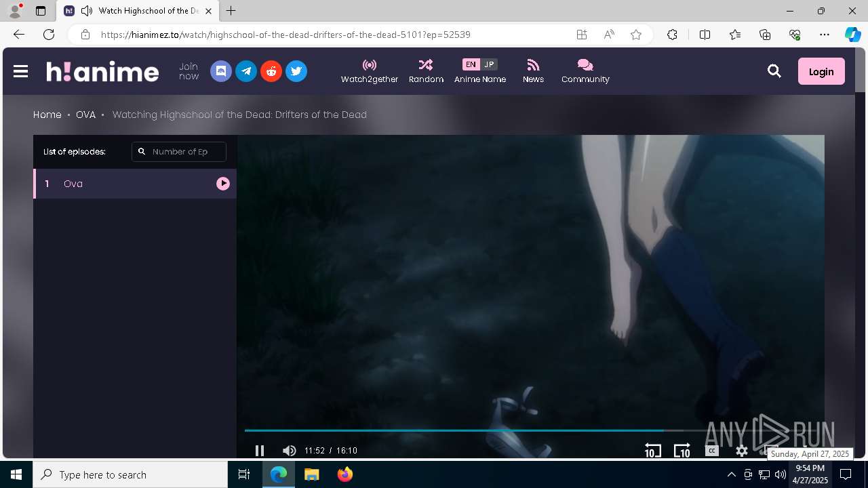Click the browser address bar URL
The width and height of the screenshot is (868, 488).
[x=285, y=35]
